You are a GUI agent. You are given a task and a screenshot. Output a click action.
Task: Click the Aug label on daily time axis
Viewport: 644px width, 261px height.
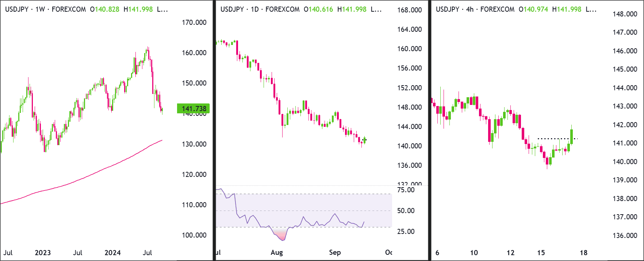pos(277,253)
